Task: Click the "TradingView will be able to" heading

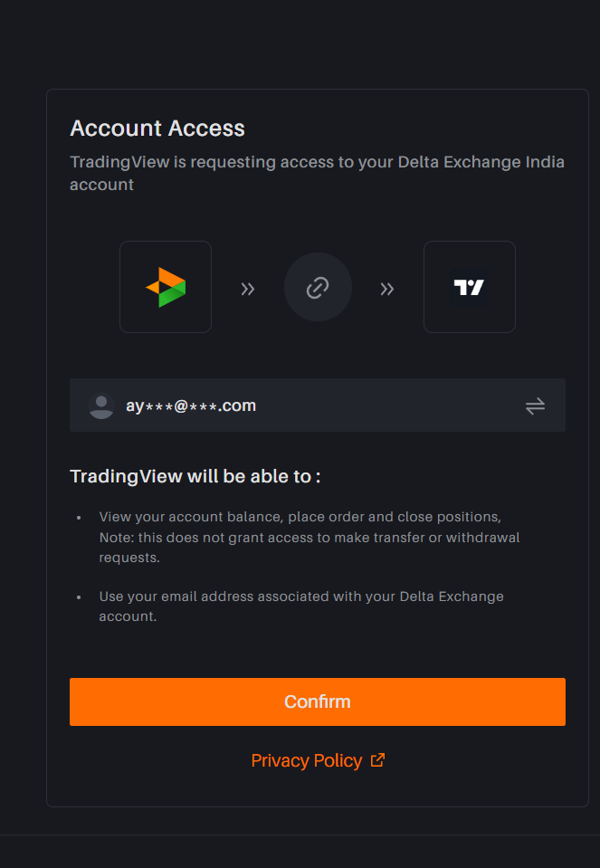Action: coord(195,476)
